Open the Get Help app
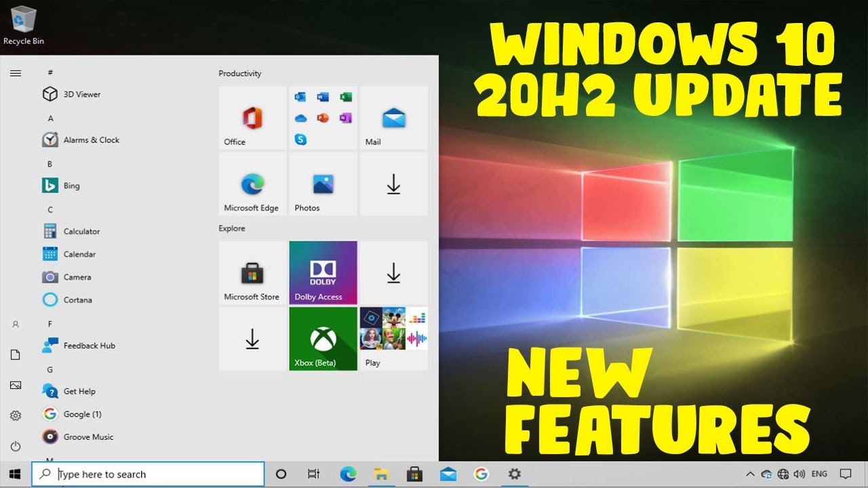 coord(68,391)
